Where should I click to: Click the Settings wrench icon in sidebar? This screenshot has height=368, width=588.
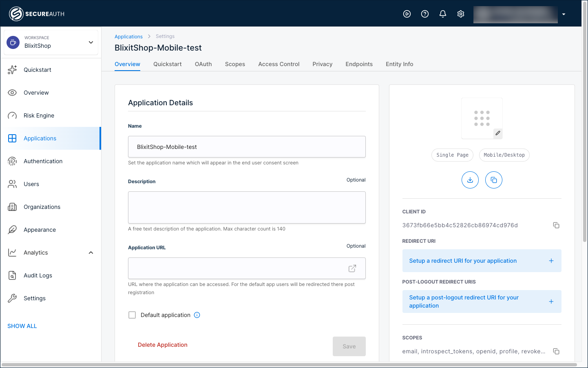point(12,298)
